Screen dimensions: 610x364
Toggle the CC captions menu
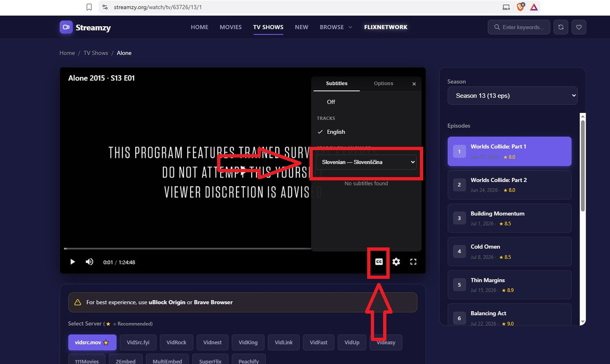pyautogui.click(x=379, y=262)
